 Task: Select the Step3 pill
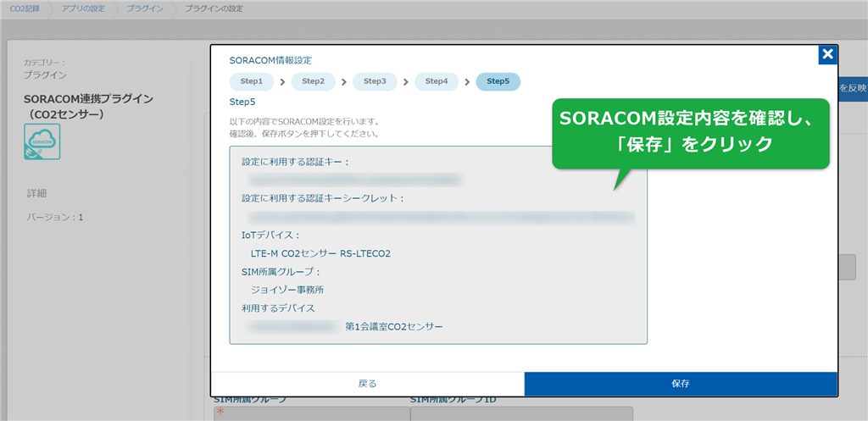tap(375, 82)
